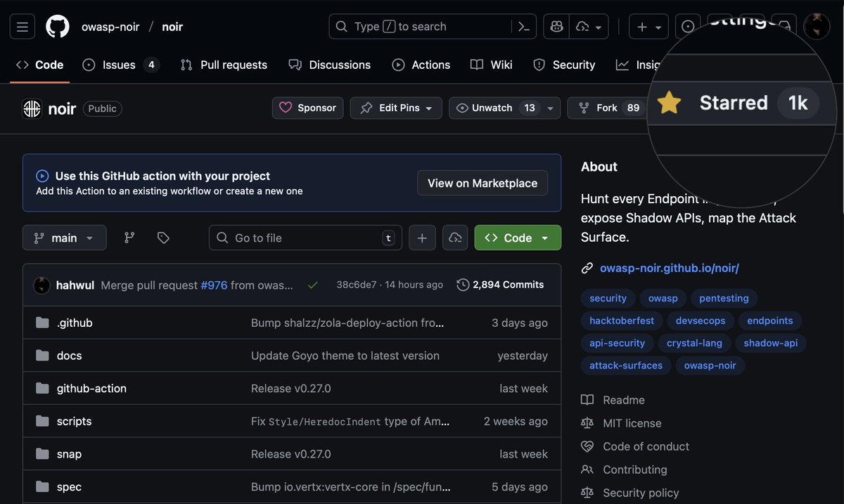Focus the Go to file field
This screenshot has height=504, width=844.
coord(305,238)
